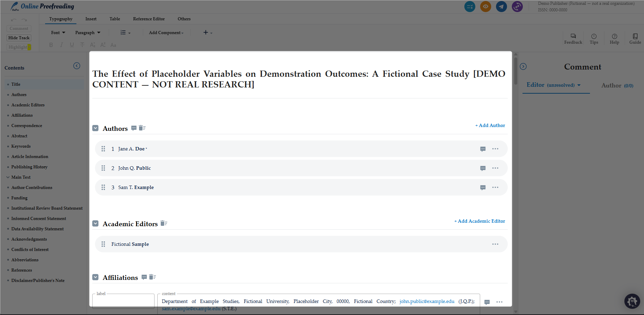Switch to the Typography tab
The width and height of the screenshot is (644, 315).
pyautogui.click(x=61, y=19)
